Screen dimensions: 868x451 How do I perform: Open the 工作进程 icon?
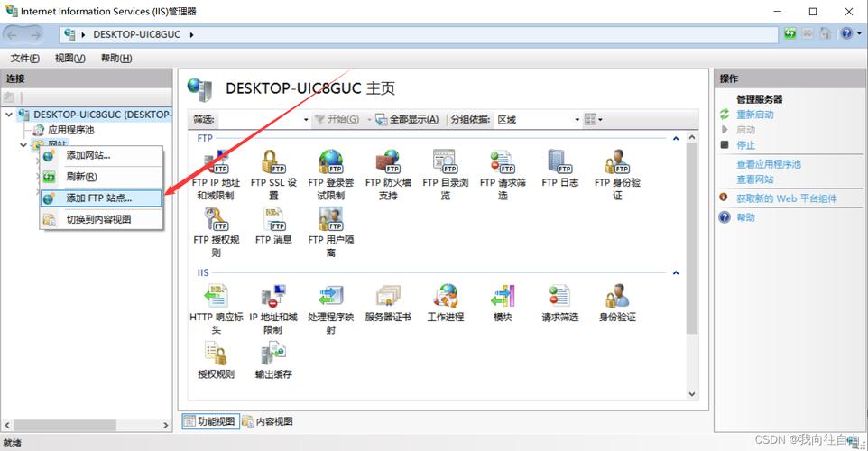tap(446, 298)
